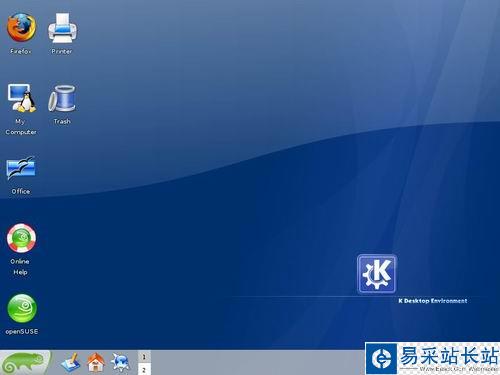The image size is (500, 375).
Task: Launch the Office desktop shortcut
Action: point(21,168)
